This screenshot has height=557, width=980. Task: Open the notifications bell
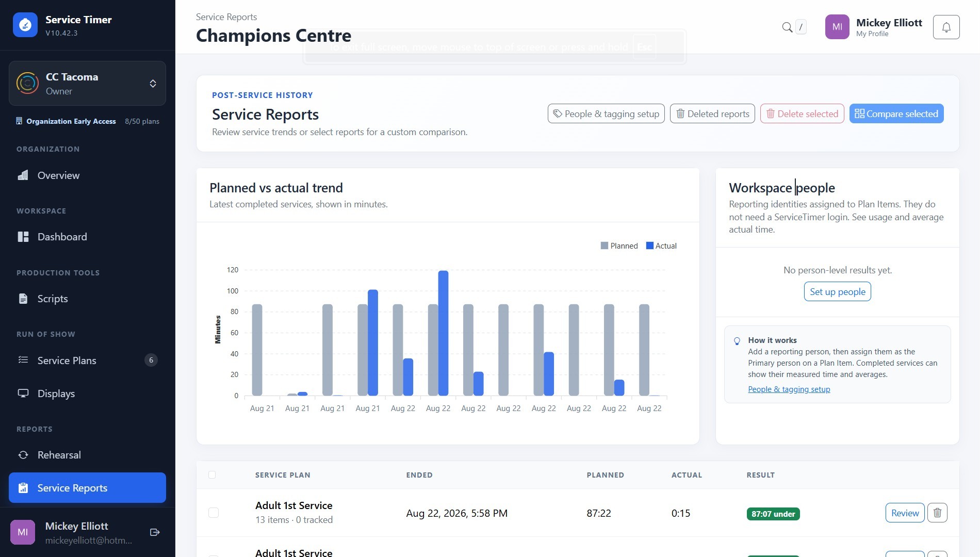click(946, 27)
